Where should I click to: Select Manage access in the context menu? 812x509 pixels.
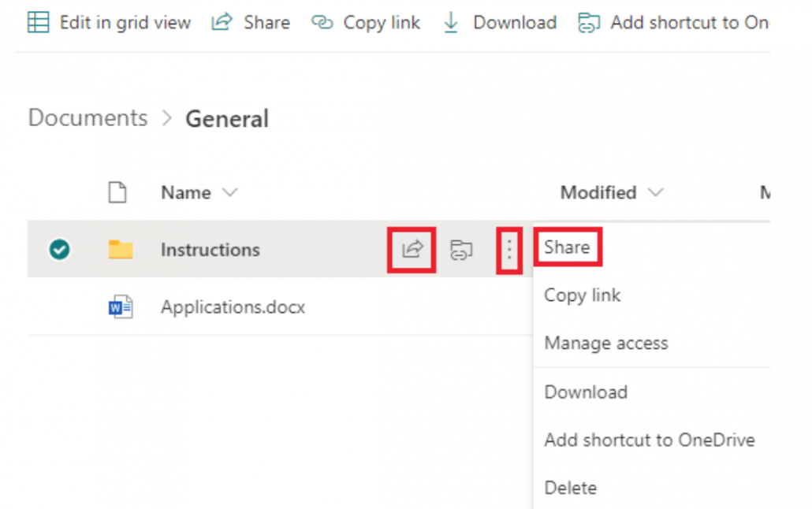point(605,344)
